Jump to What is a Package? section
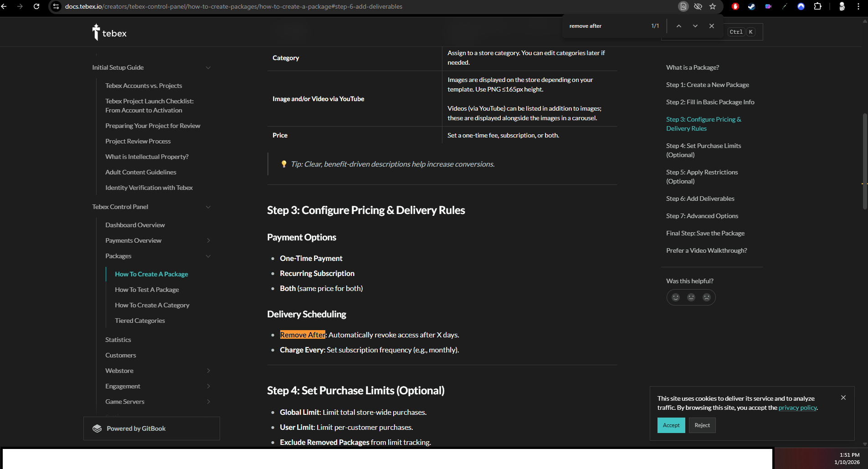The height and width of the screenshot is (469, 868). [x=693, y=67]
